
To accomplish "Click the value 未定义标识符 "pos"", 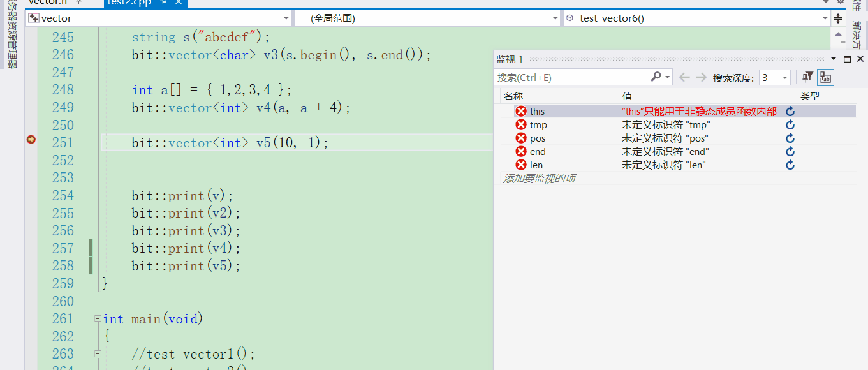I will [665, 138].
